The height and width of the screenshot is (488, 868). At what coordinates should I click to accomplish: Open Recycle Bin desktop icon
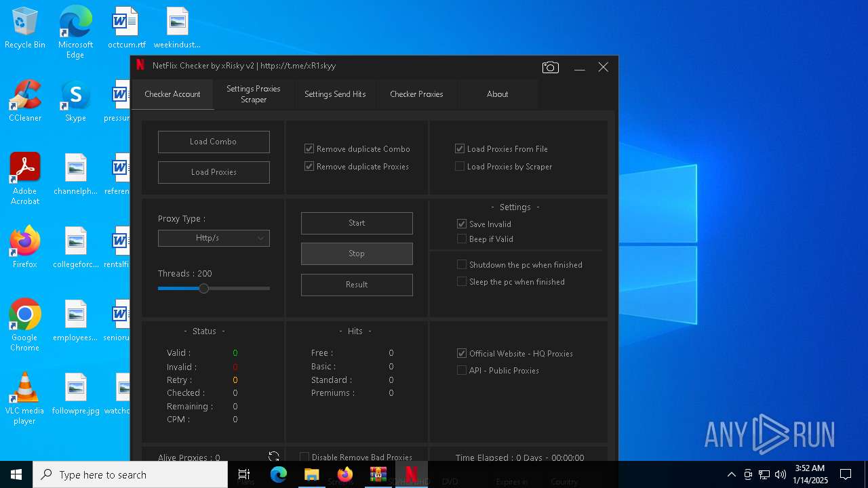(25, 28)
